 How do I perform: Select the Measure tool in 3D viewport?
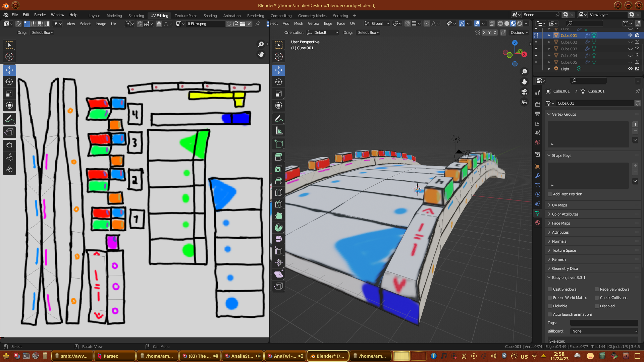[x=279, y=131]
